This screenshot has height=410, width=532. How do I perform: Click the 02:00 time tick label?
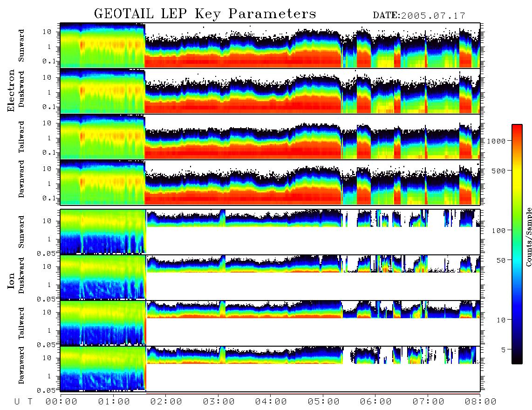(x=166, y=402)
